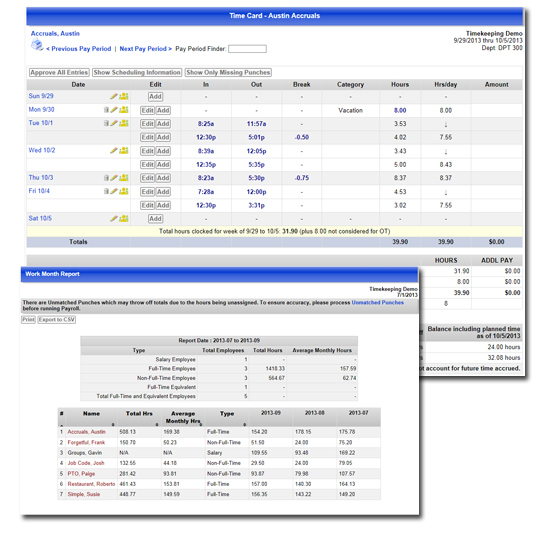Click the pencil icon on Tue 10/1 row
This screenshot has height=550, width=550.
(114, 123)
